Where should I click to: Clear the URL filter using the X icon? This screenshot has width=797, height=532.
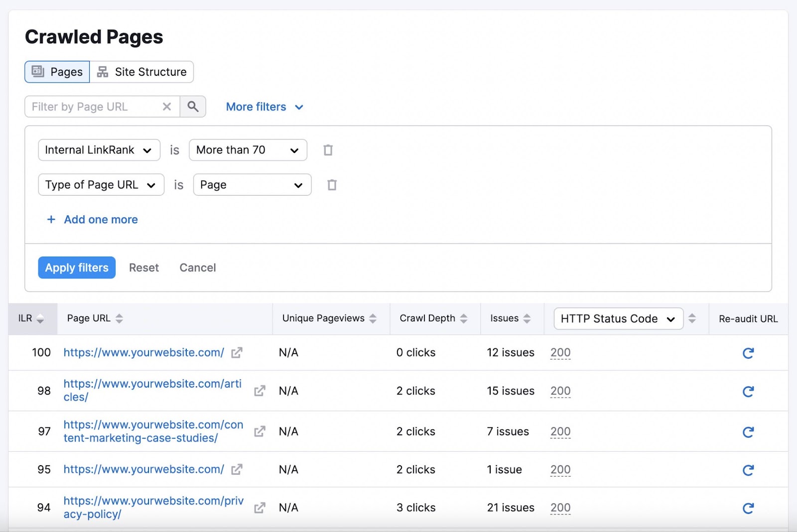167,106
